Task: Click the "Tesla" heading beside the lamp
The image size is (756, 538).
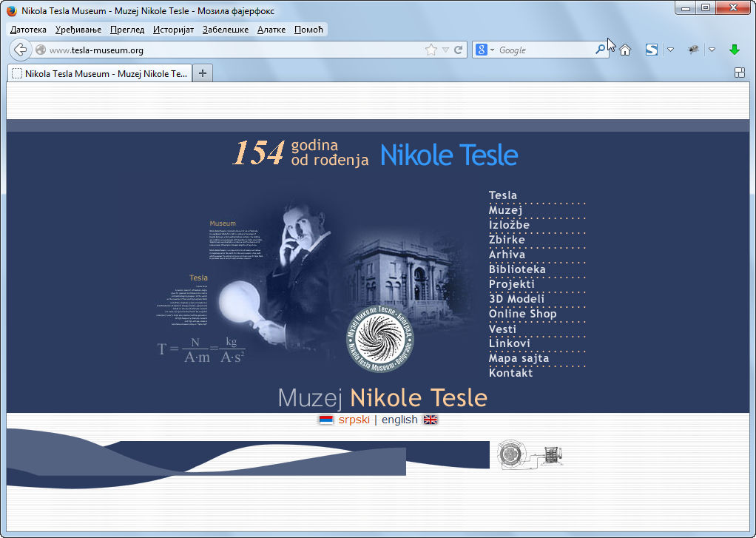Action: pyautogui.click(x=199, y=278)
